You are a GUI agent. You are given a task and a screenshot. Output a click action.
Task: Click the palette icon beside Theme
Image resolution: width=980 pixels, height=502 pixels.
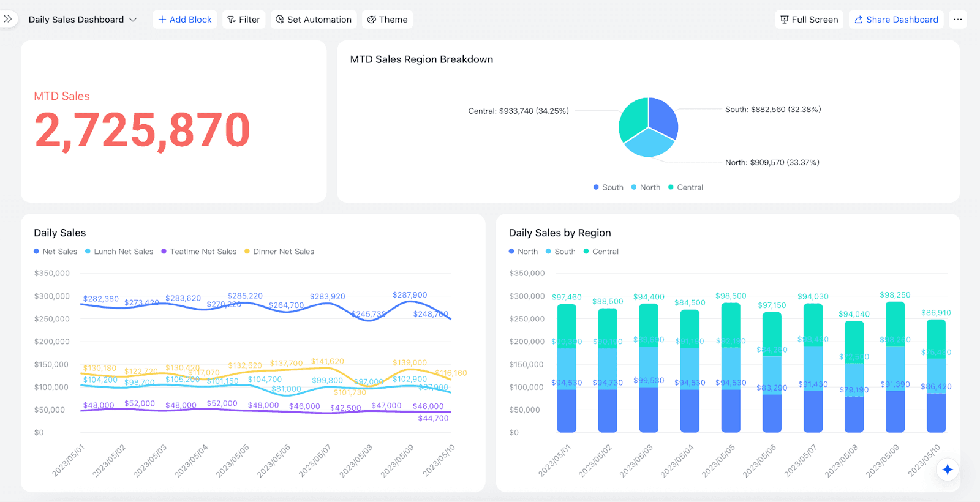coord(371,20)
